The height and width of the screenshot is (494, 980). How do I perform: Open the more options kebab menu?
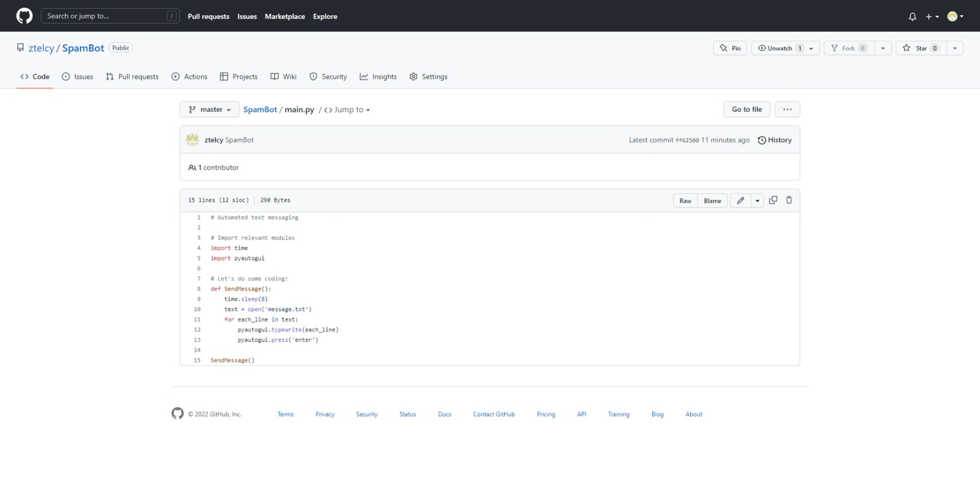787,109
